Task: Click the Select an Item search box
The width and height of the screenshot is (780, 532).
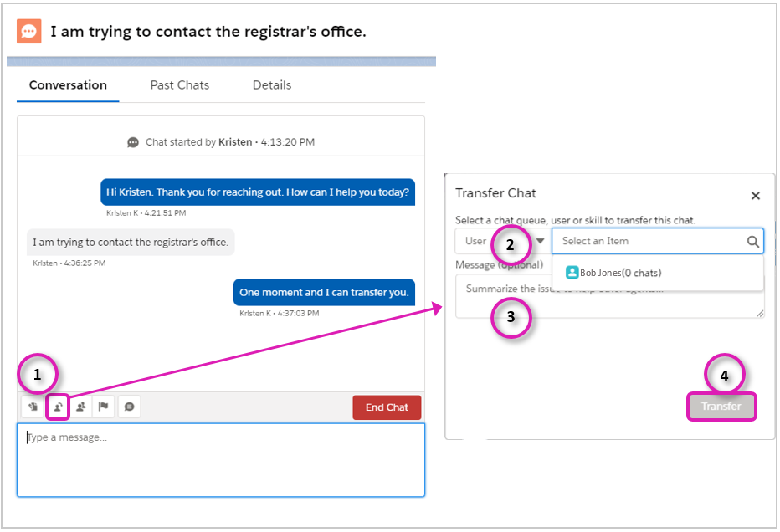Action: [649, 242]
